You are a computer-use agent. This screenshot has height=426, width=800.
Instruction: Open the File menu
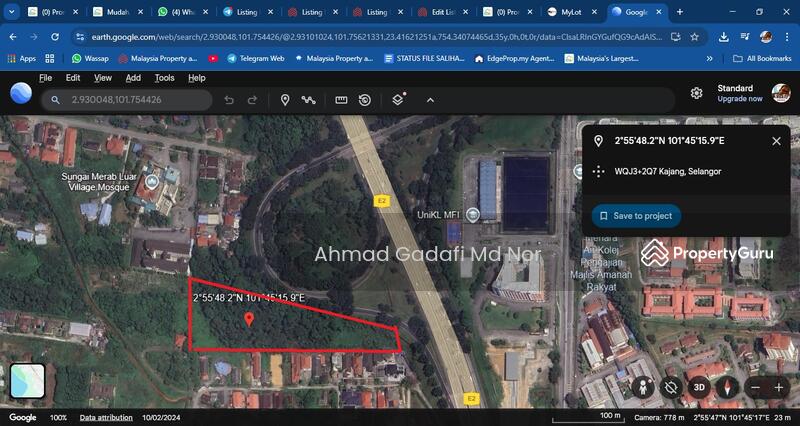[45, 78]
